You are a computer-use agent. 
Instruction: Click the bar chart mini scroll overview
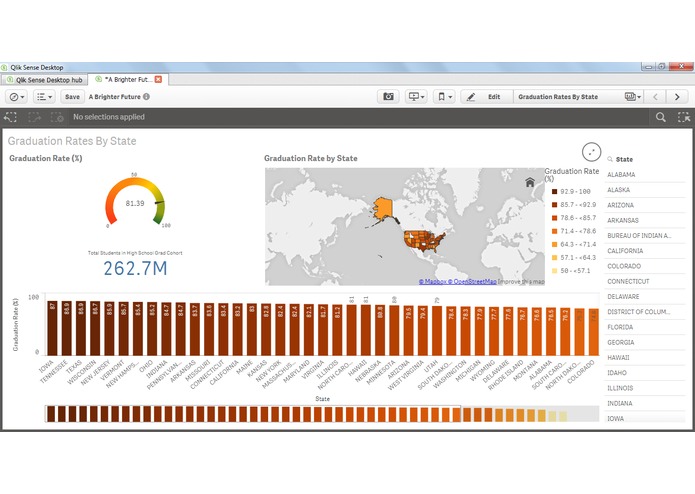click(x=322, y=414)
